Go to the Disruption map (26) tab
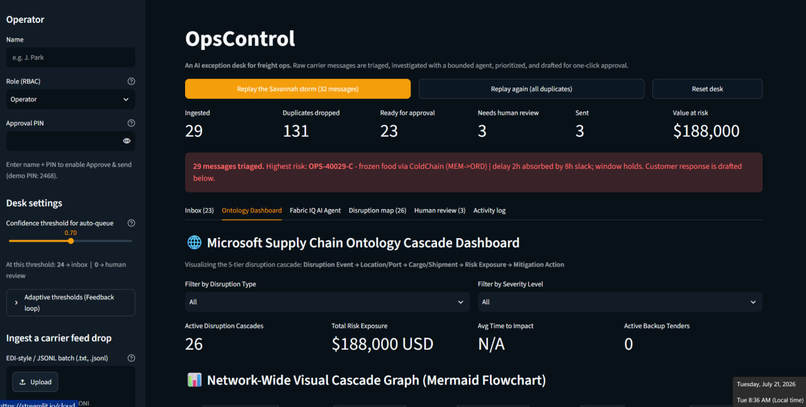 377,211
